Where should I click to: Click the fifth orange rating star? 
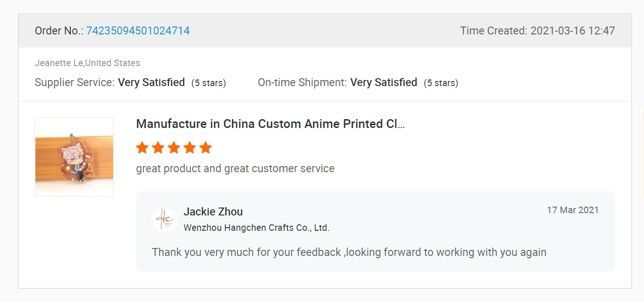[205, 148]
